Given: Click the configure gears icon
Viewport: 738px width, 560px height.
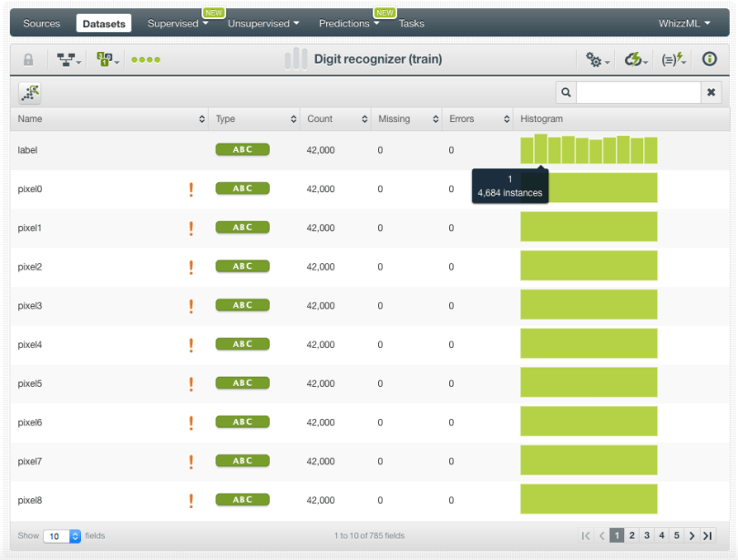Looking at the screenshot, I should pos(597,60).
